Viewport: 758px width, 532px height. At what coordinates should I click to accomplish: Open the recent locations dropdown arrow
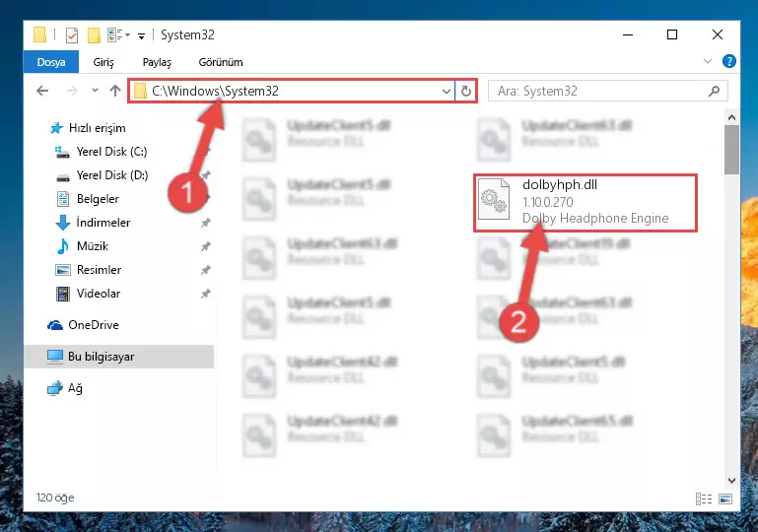coord(95,91)
